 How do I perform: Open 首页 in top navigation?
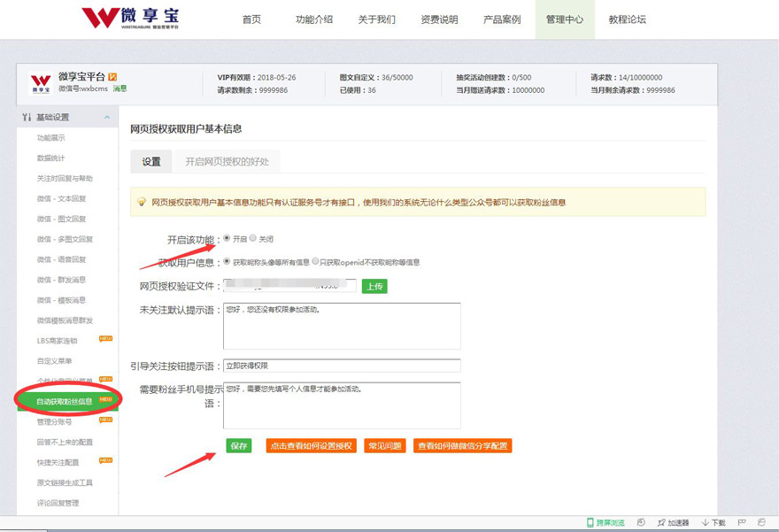click(251, 19)
